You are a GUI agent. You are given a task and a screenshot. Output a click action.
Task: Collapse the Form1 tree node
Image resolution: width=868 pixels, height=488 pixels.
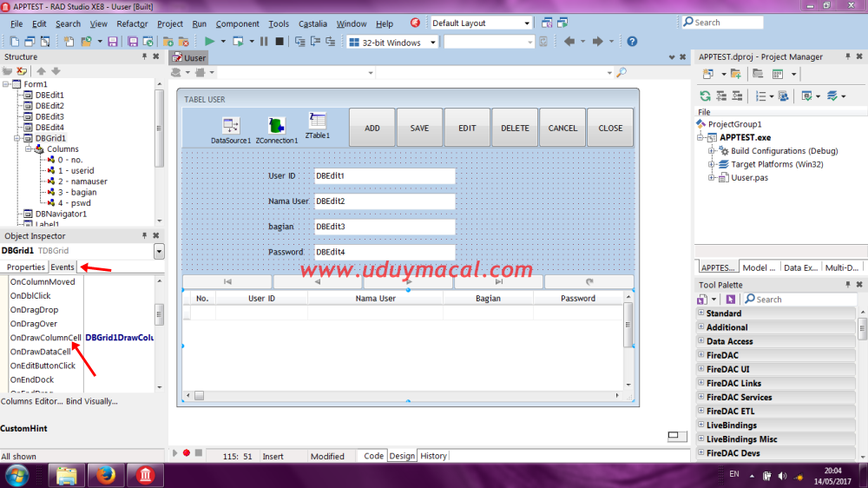click(x=6, y=84)
